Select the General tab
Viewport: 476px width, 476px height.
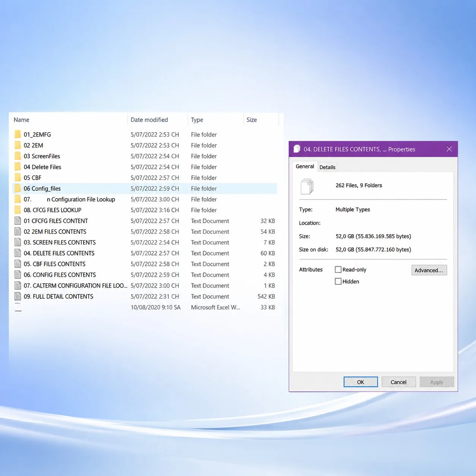coord(305,166)
